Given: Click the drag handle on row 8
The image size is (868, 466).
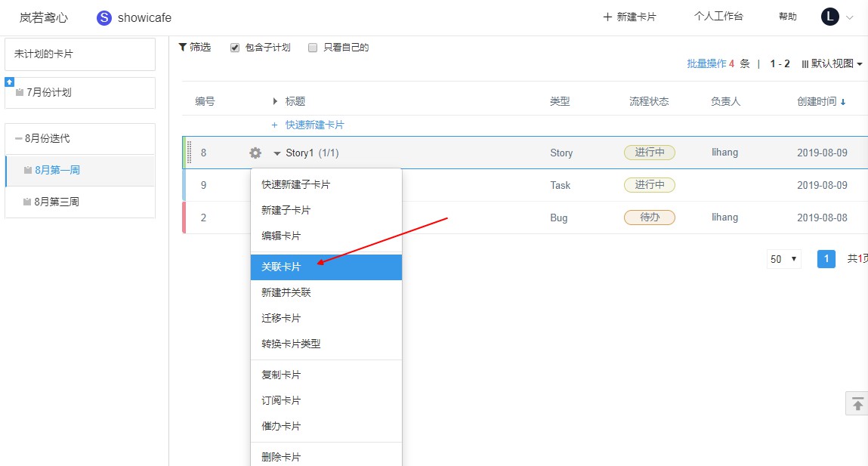Looking at the screenshot, I should coord(189,153).
